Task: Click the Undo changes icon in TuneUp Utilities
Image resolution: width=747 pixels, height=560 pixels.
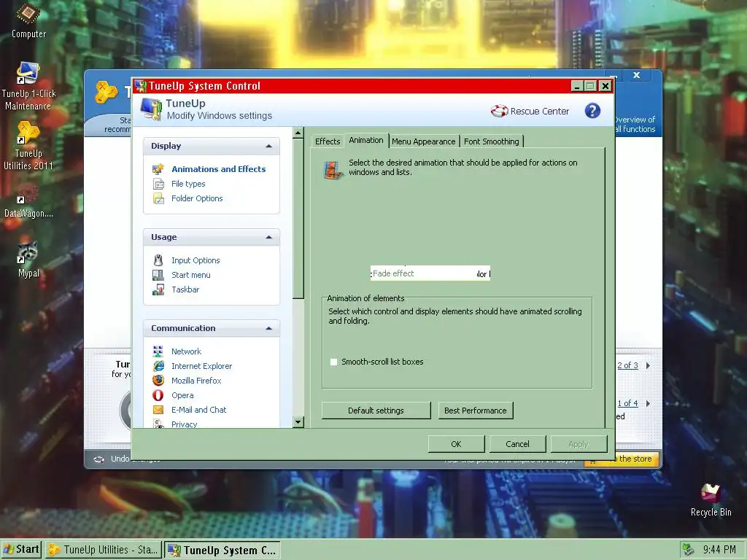Action: coord(98,459)
